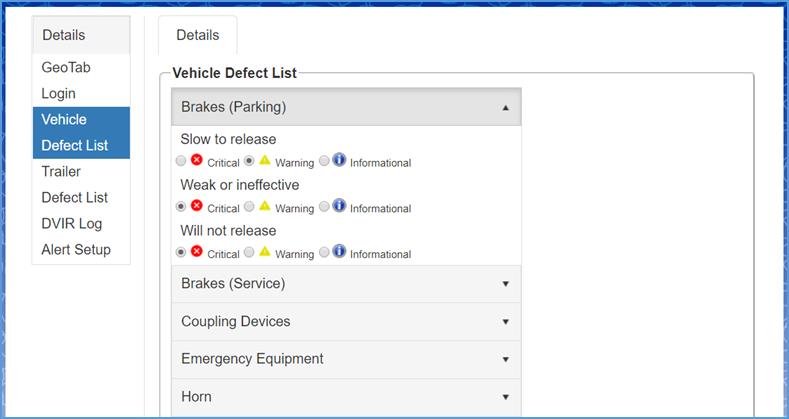The width and height of the screenshot is (789, 419).
Task: Expand the Coupling Devices section
Action: (346, 321)
